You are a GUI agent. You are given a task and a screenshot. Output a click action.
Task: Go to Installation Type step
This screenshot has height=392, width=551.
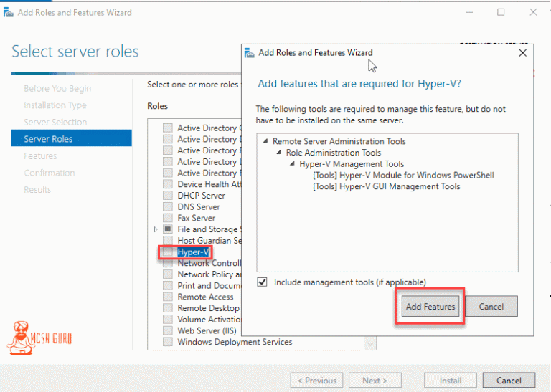[x=55, y=105]
